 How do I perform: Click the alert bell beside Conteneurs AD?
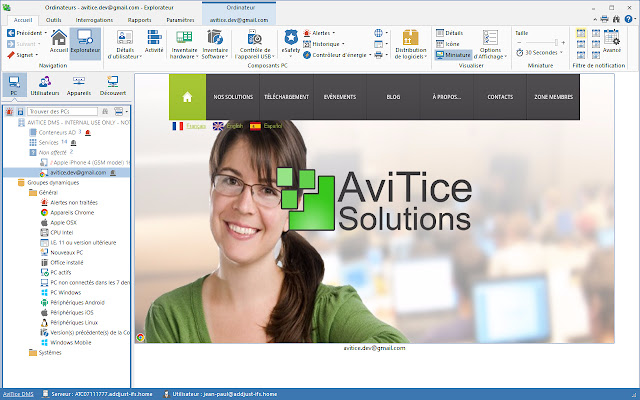point(88,133)
